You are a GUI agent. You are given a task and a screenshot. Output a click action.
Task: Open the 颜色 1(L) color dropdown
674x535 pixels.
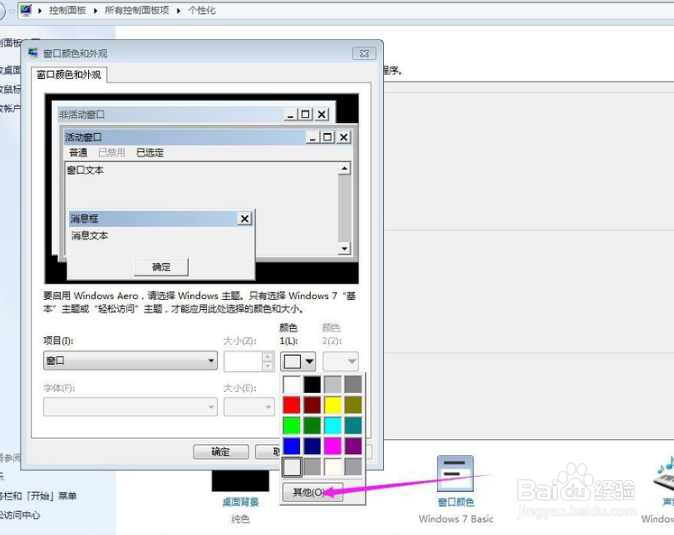(x=298, y=361)
